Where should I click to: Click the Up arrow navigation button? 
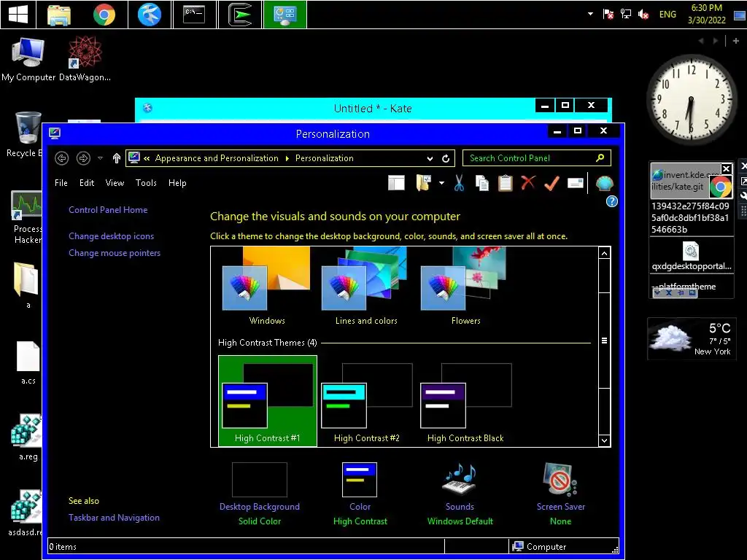[x=117, y=158]
